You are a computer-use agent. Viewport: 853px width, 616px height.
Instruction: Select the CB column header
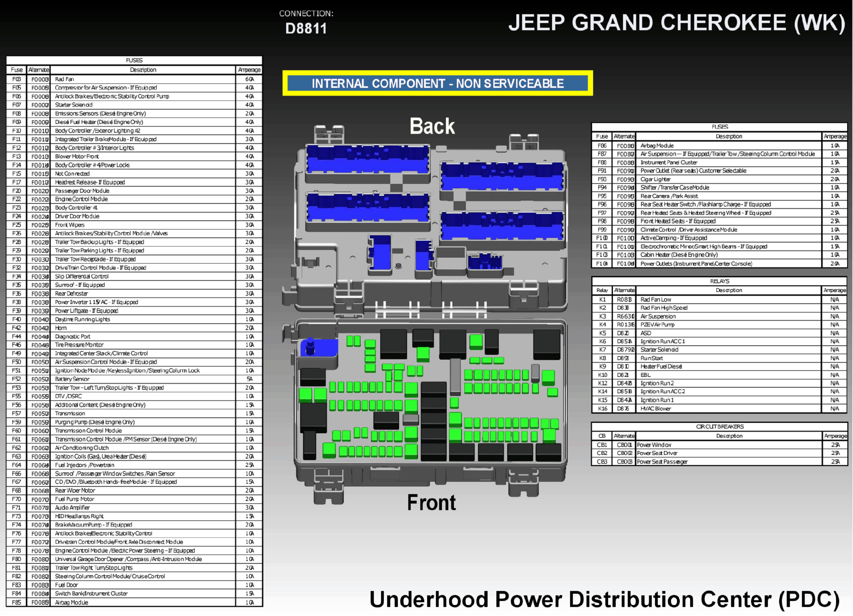pos(602,436)
